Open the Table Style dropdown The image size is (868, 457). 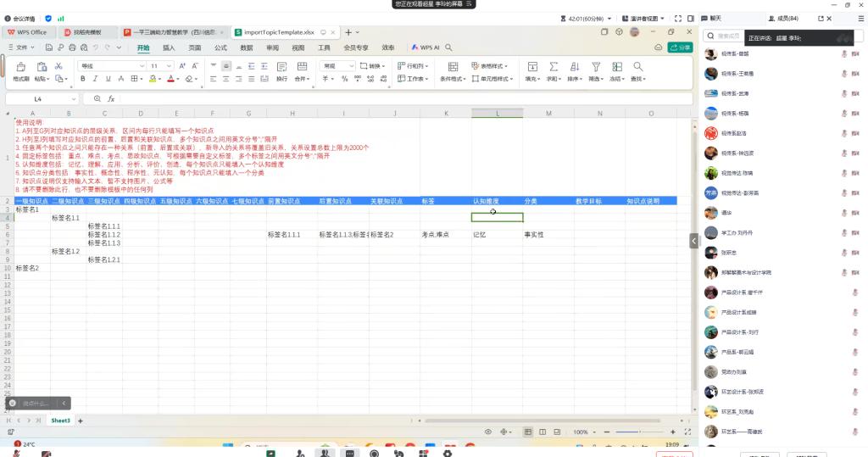click(489, 66)
